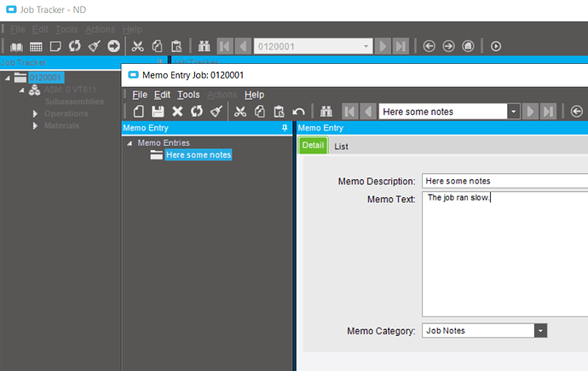Collapse the ASM: 0 VT611 tree node
Viewport: 588px width, 371px height.
(x=22, y=90)
